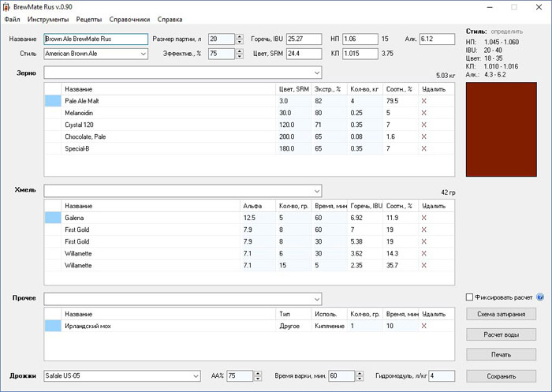Viewport: 552px width, 392px height.
Task: Remove Chocolate, Pale malt row
Action: coord(424,136)
